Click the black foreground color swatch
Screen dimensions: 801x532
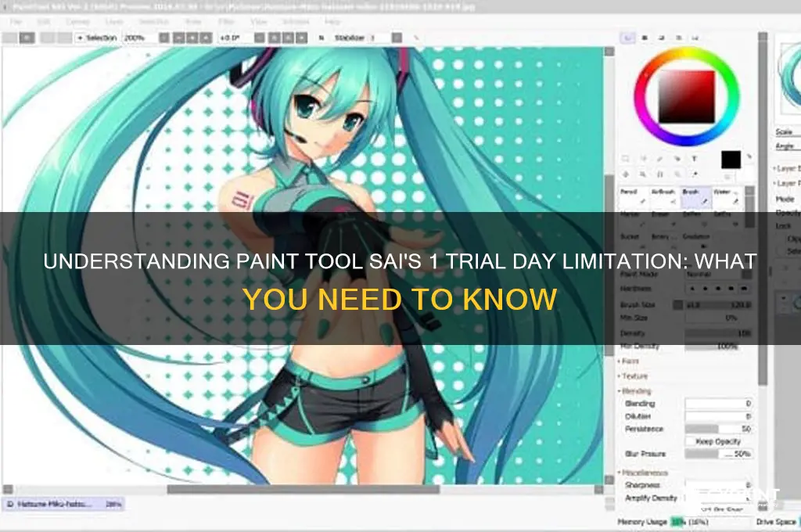click(x=731, y=160)
